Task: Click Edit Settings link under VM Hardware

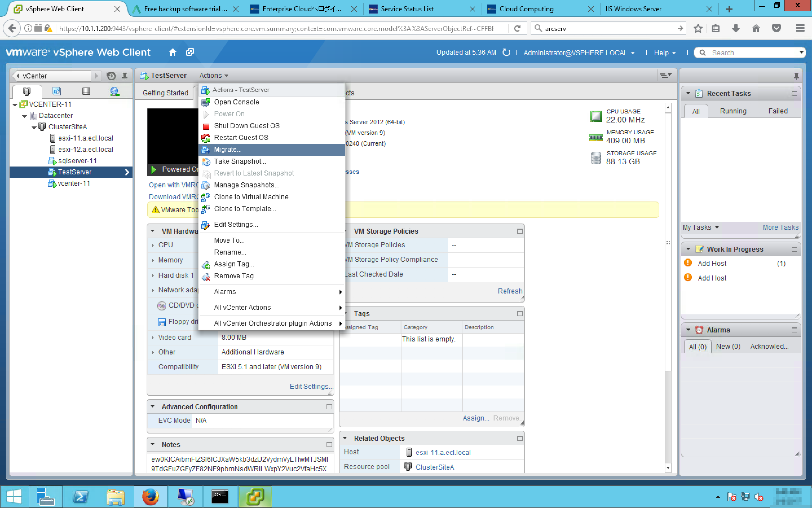Action: [311, 386]
